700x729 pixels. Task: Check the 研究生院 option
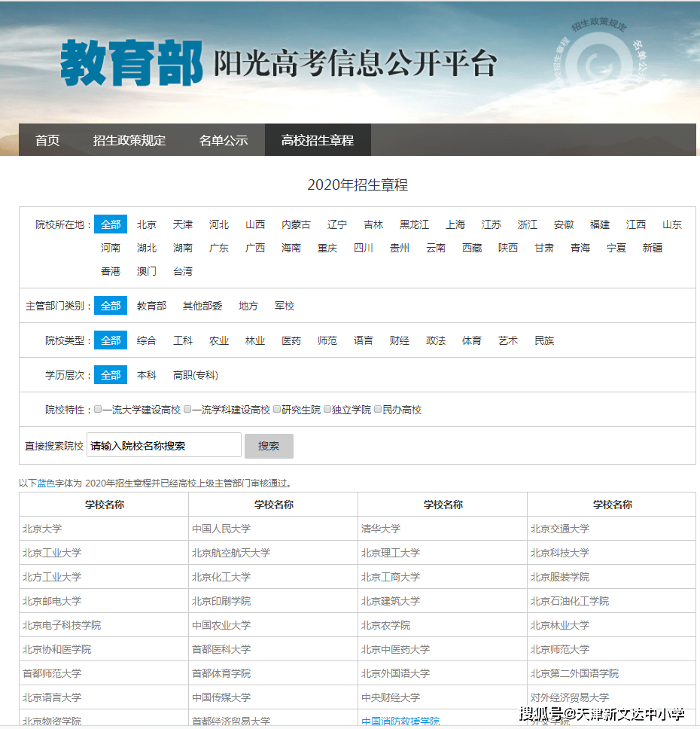point(277,410)
